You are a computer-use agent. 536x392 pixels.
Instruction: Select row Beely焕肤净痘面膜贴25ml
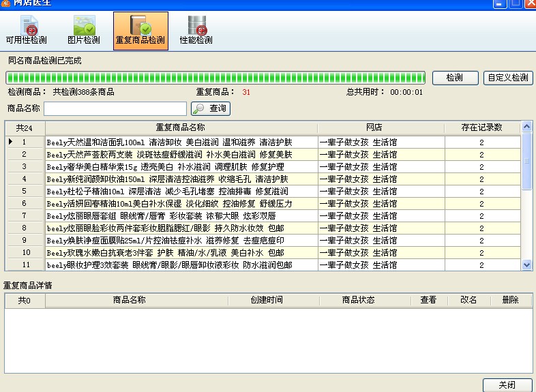263,241
